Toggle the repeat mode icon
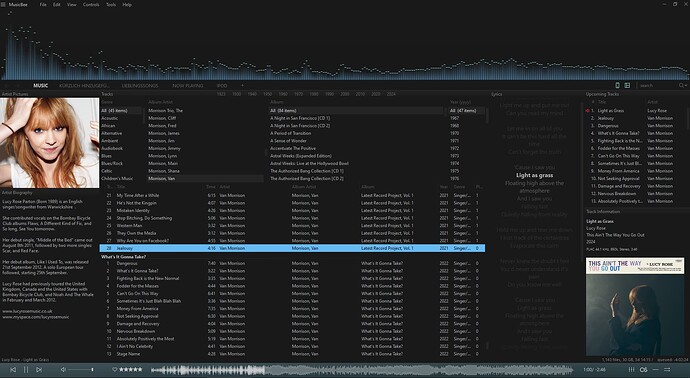Viewport: 690px width, 378px height. click(656, 370)
